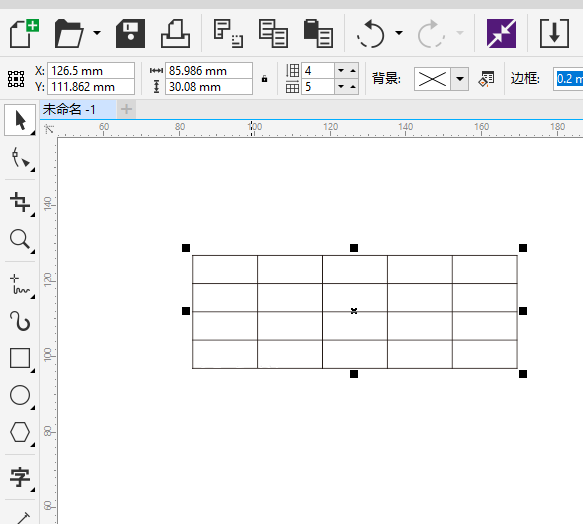Image resolution: width=583 pixels, height=524 pixels.
Task: Expand the Undo history dropdown arrow
Action: pos(399,33)
